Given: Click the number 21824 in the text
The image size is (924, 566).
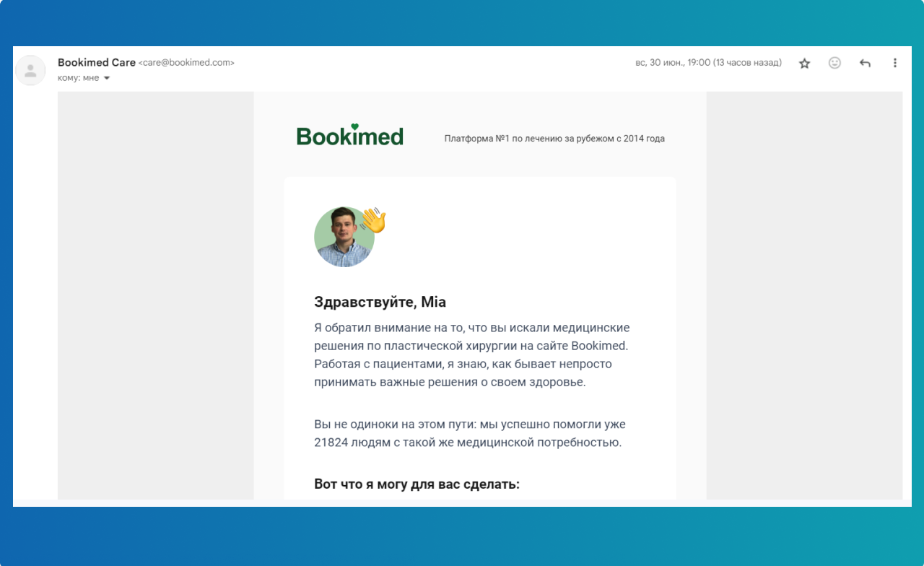Looking at the screenshot, I should click(330, 442).
